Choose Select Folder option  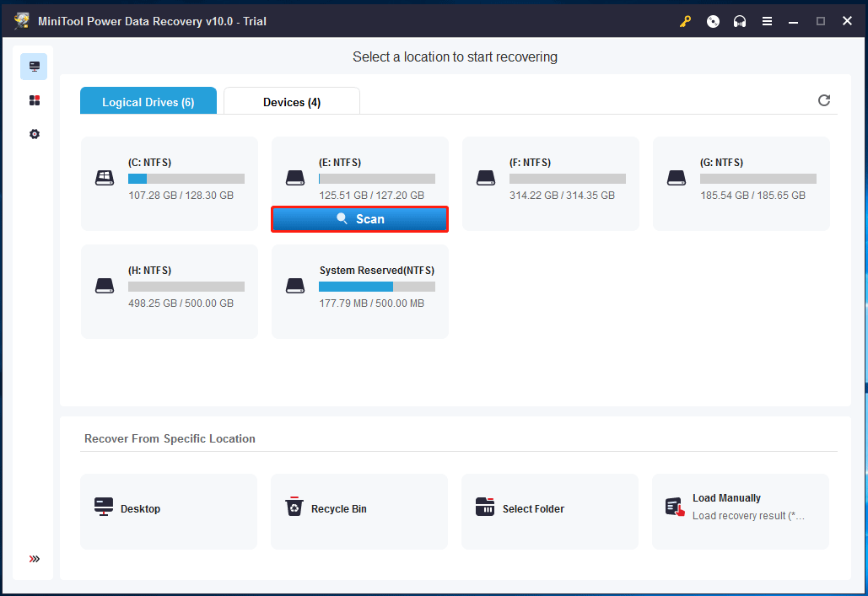point(550,512)
